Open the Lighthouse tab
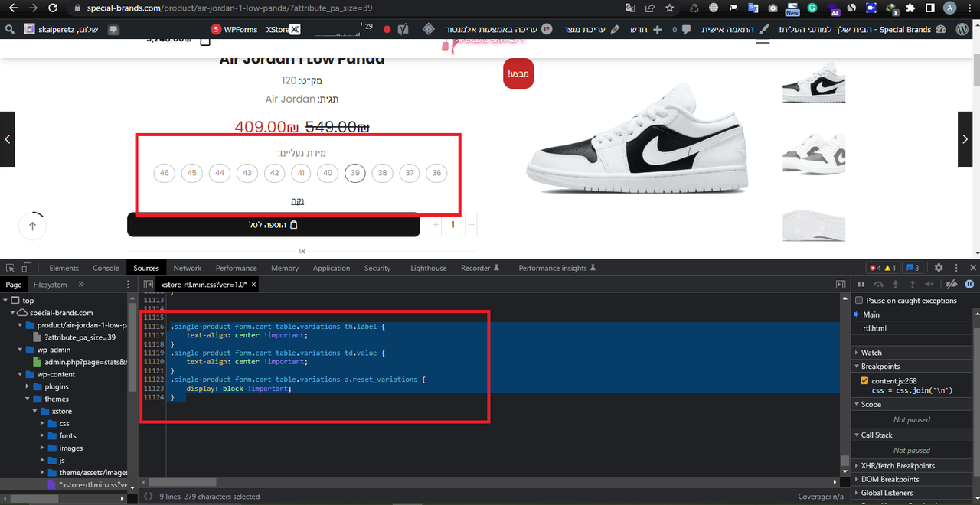The width and height of the screenshot is (980, 505). coord(428,268)
